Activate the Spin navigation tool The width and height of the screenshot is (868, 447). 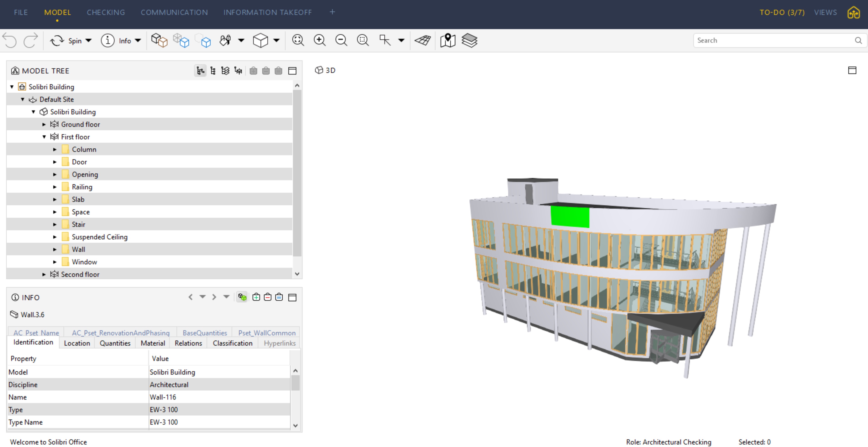coord(66,40)
